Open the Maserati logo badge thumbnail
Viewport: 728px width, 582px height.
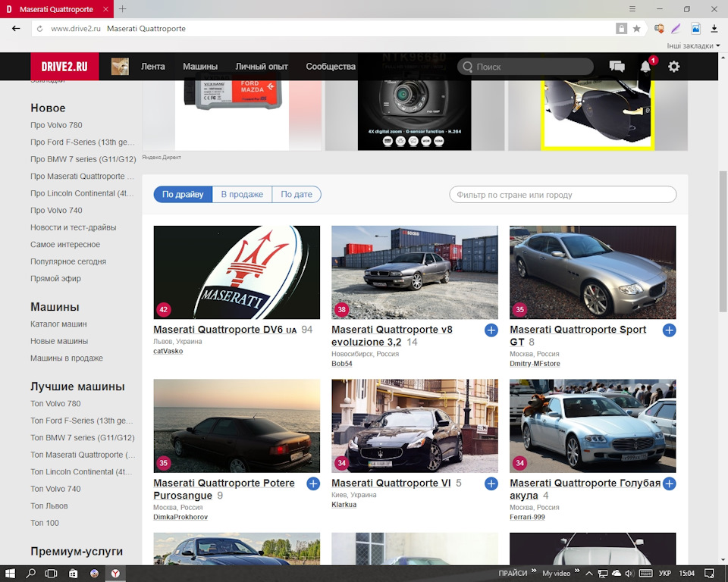[237, 273]
